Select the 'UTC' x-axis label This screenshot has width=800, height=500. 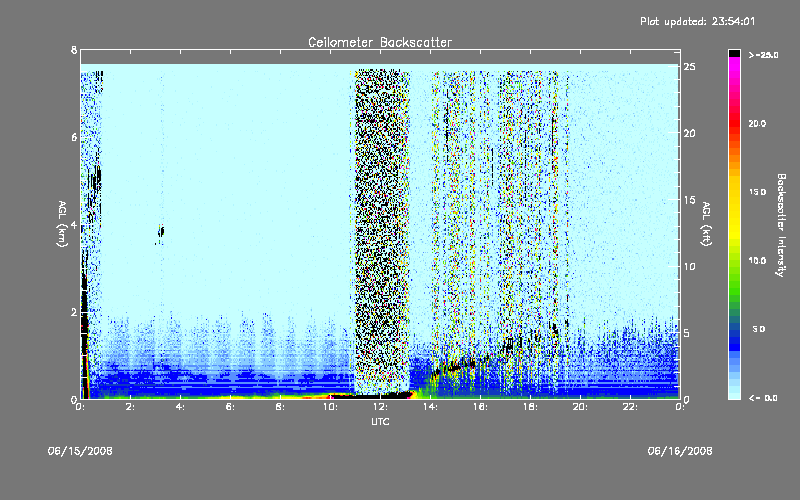coord(380,421)
